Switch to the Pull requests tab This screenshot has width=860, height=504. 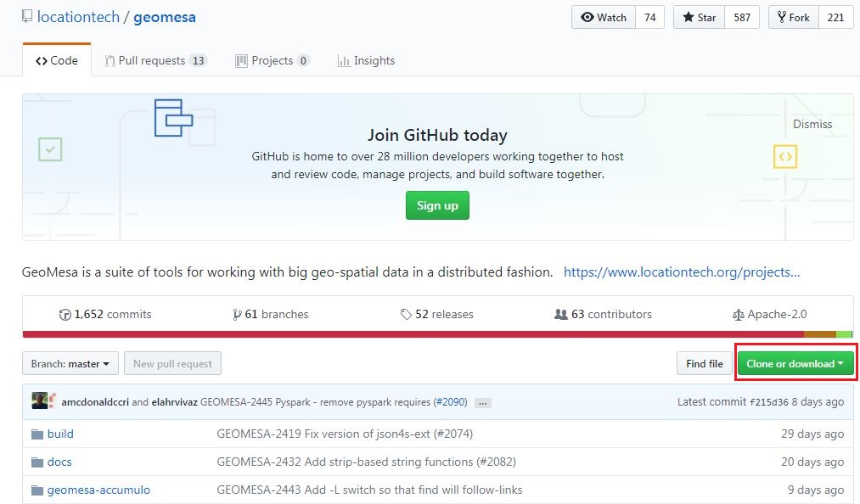pyautogui.click(x=155, y=60)
